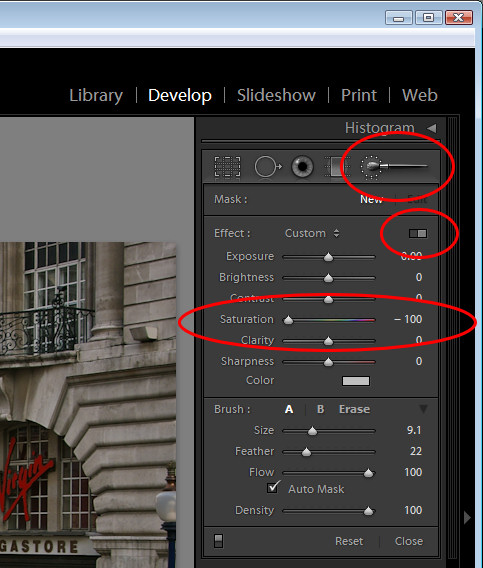Image resolution: width=483 pixels, height=568 pixels.
Task: Toggle adjustment brush panel on/off switch
Action: (218, 541)
